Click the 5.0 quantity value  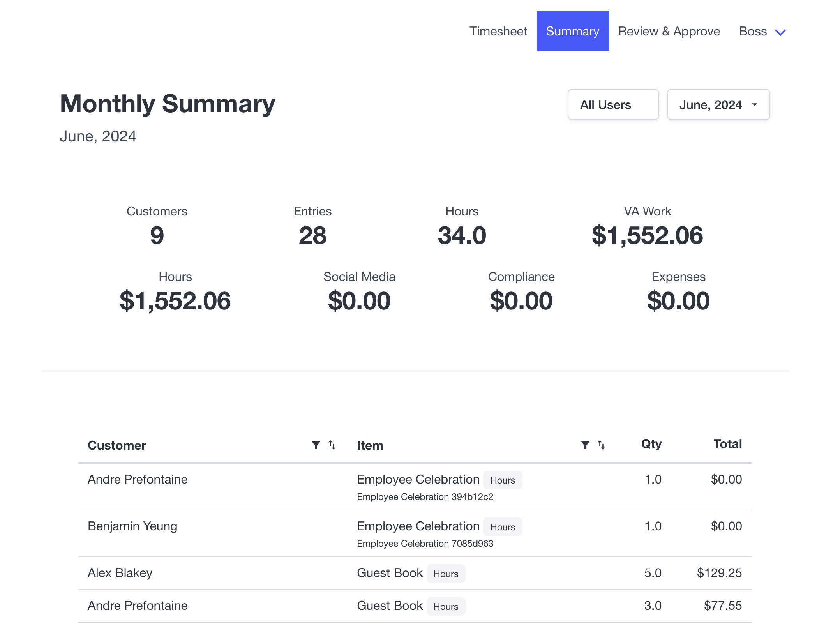point(653,573)
